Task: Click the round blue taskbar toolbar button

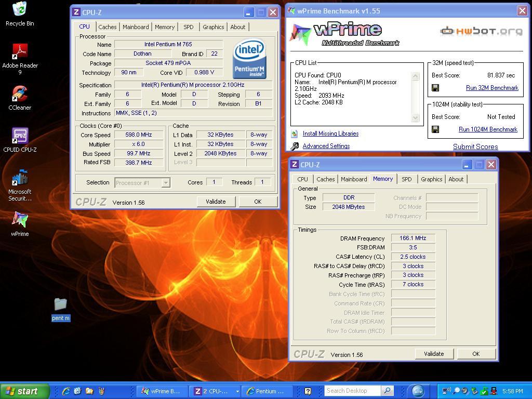Action: tap(418, 391)
